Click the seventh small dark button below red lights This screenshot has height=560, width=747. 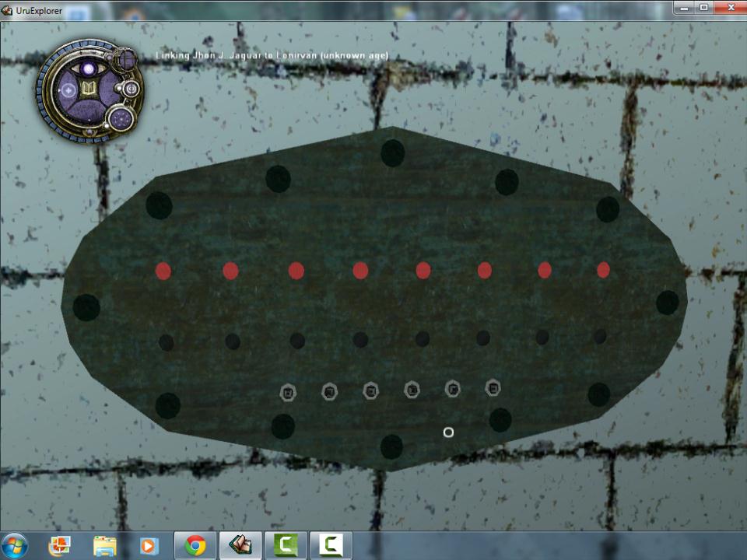coord(542,337)
